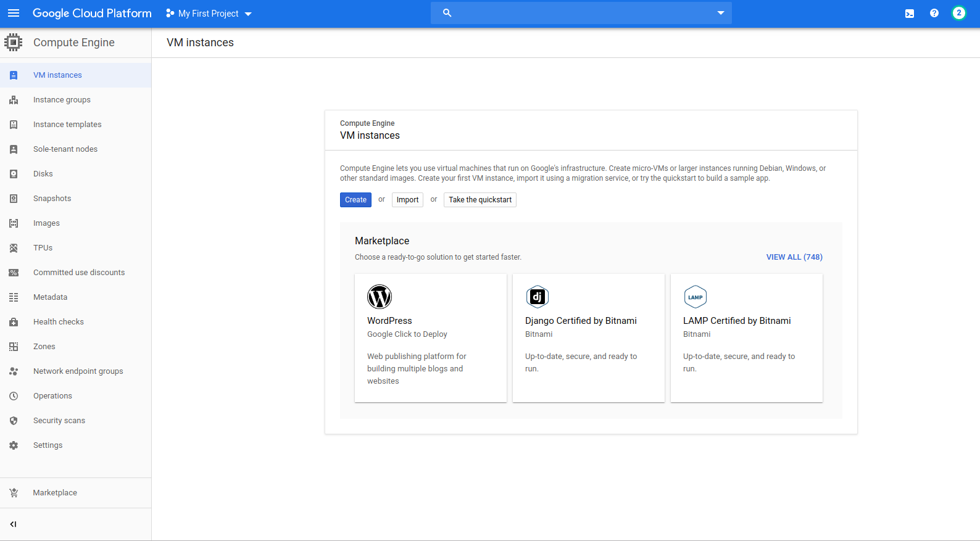The height and width of the screenshot is (541, 980).
Task: Click the Compute Engine chip icon
Action: pos(13,43)
